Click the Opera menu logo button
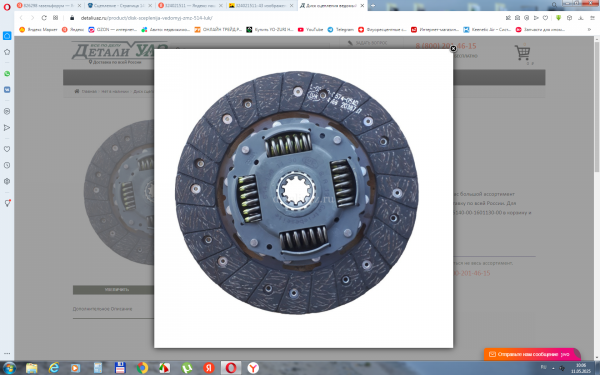 7,6
